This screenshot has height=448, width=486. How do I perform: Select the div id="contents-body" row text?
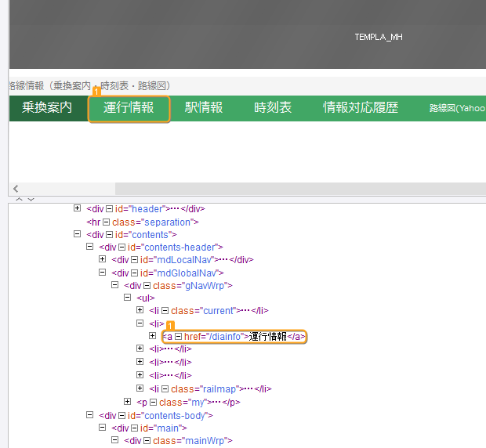[156, 415]
